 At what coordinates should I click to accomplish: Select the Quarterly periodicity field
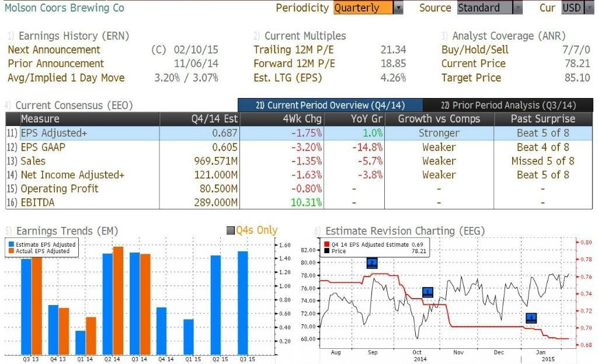(363, 8)
